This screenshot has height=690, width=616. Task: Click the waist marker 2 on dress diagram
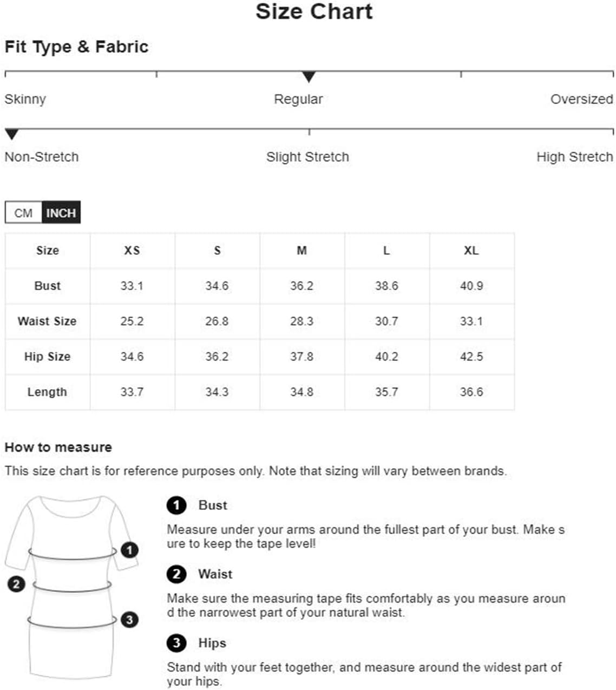coord(16,584)
